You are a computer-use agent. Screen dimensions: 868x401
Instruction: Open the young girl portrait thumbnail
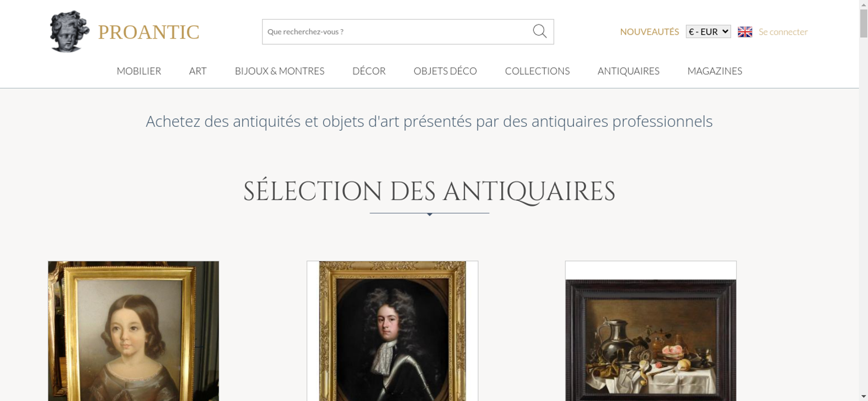tap(133, 331)
